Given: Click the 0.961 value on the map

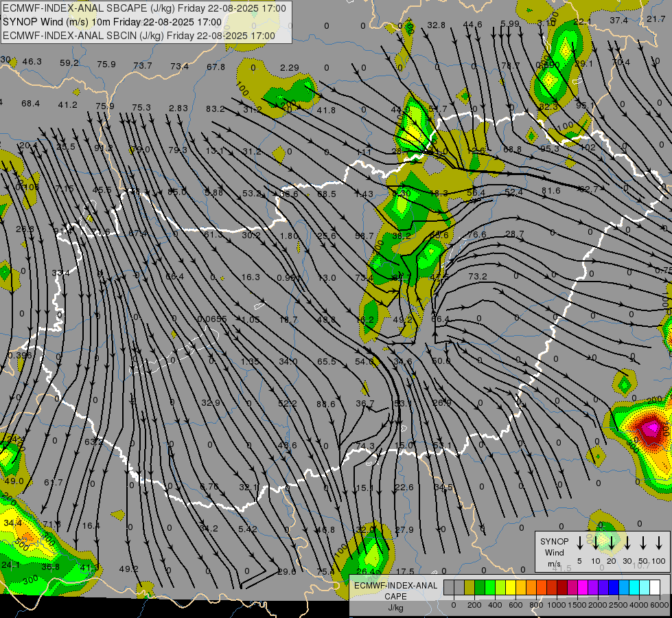Looking at the screenshot, I should pyautogui.click(x=288, y=278).
